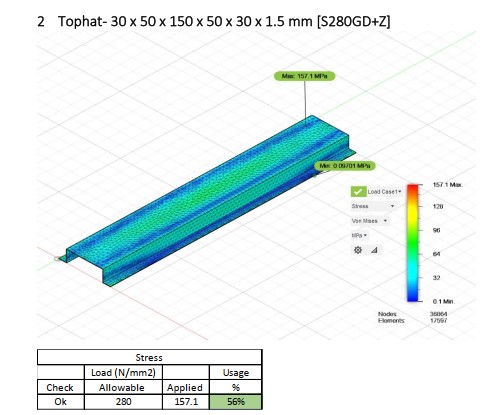502x415 pixels.
Task: Click the 157.1 Max legend value
Action: click(x=447, y=185)
